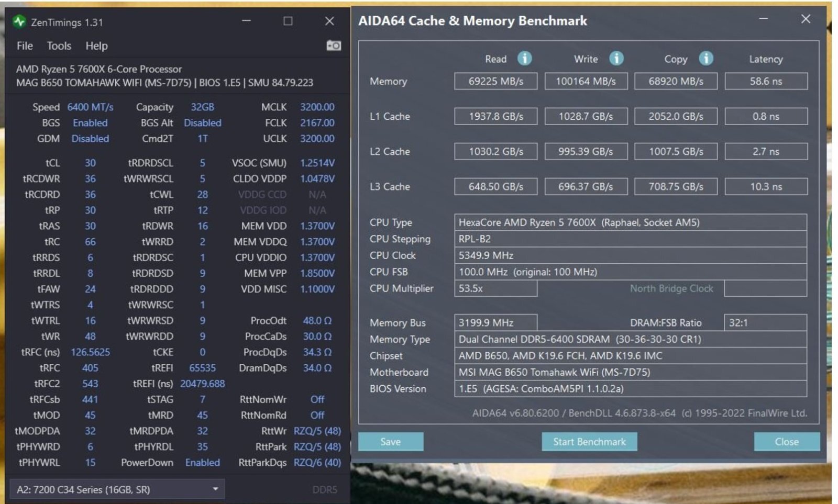This screenshot has width=838, height=504.
Task: Click the ZenTimings app logo icon
Action: tap(19, 21)
